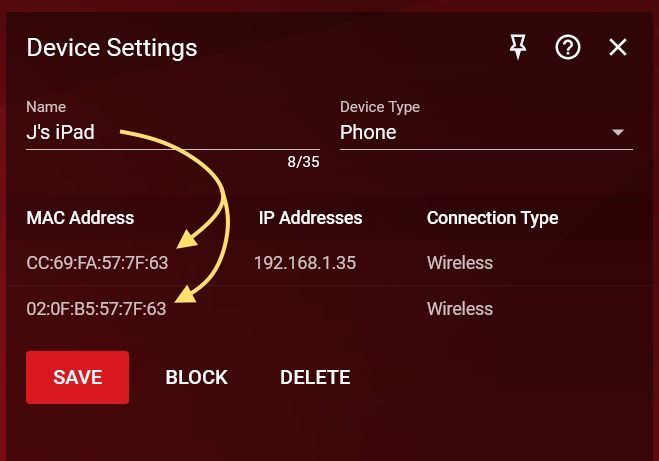Screen dimensions: 659x461
Task: Delete this device entry
Action: [x=315, y=377]
